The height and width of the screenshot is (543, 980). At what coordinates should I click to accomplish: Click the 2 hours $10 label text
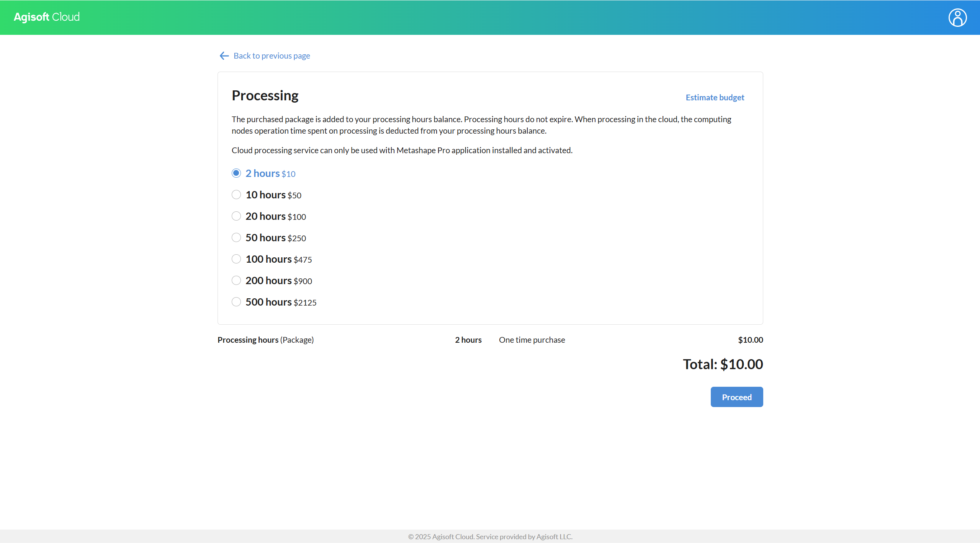coord(270,173)
